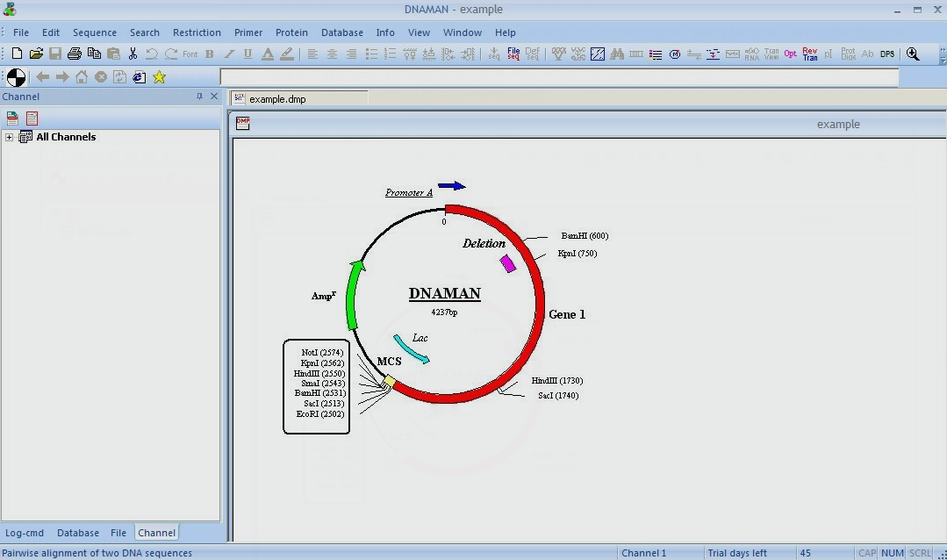The width and height of the screenshot is (947, 560).
Task: Click the yellow Favorites star icon
Action: (159, 76)
